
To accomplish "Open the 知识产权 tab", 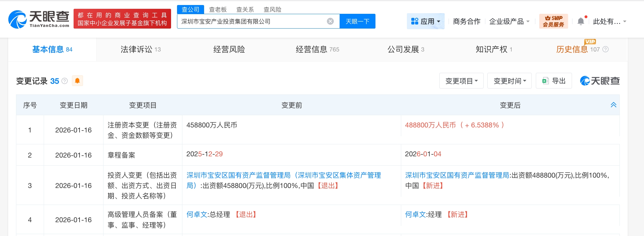I will tap(494, 49).
